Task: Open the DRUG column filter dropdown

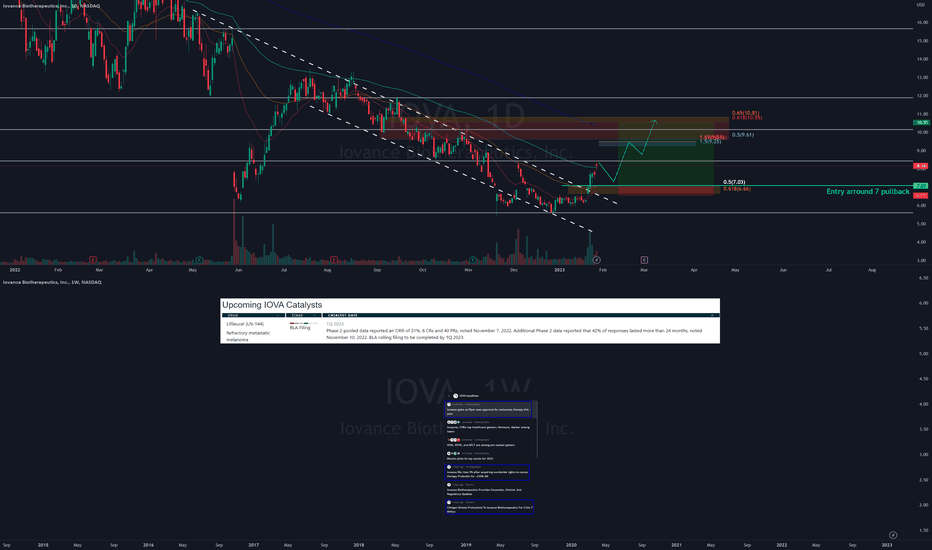Action: (278, 315)
